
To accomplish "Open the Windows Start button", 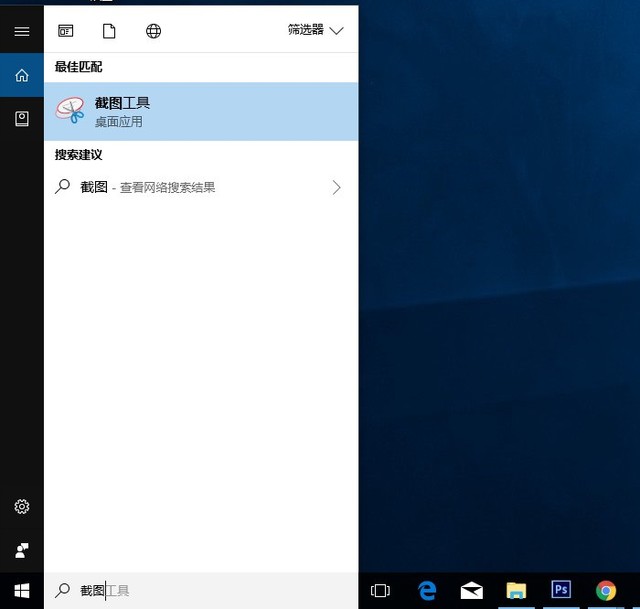I will (x=22, y=590).
